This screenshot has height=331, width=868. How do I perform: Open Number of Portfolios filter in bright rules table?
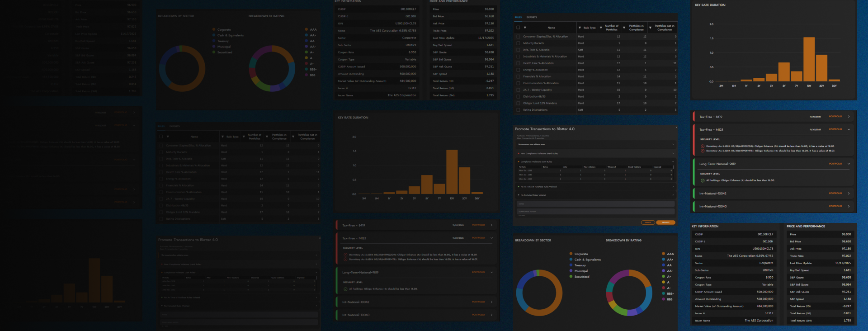(601, 28)
